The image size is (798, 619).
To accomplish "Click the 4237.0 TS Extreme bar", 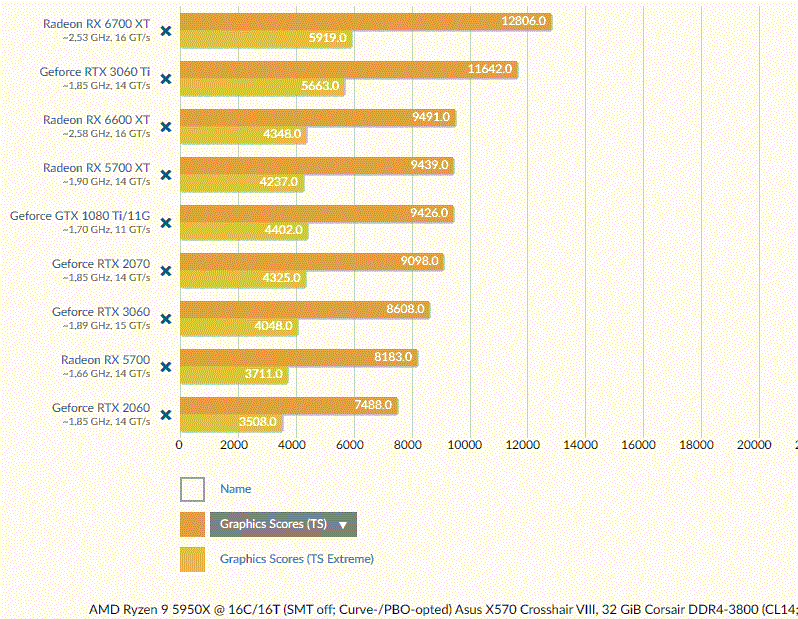I will [x=242, y=183].
